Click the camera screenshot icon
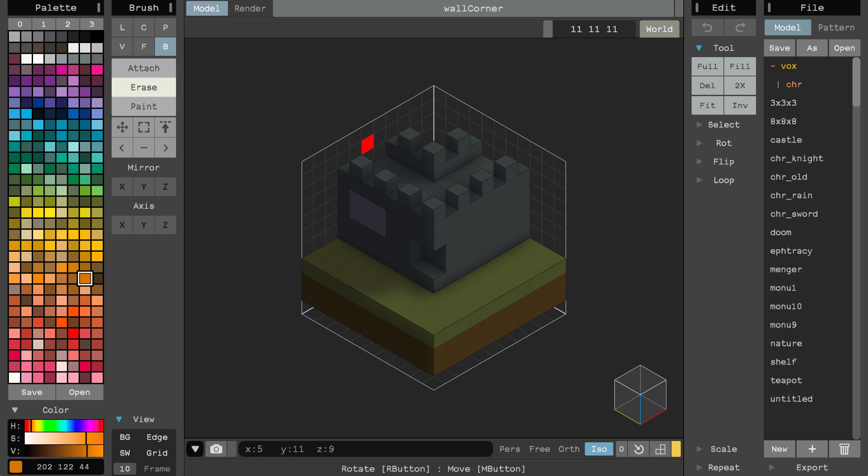 click(216, 449)
